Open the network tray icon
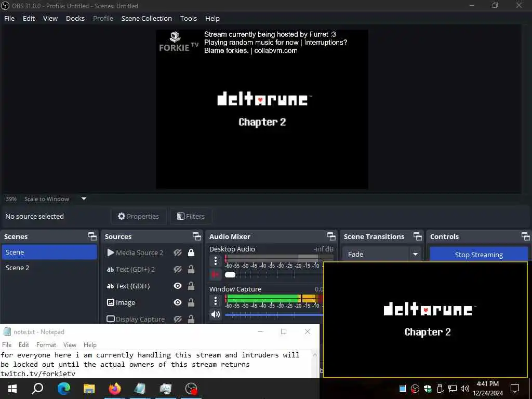This screenshot has height=399, width=532. point(453,389)
